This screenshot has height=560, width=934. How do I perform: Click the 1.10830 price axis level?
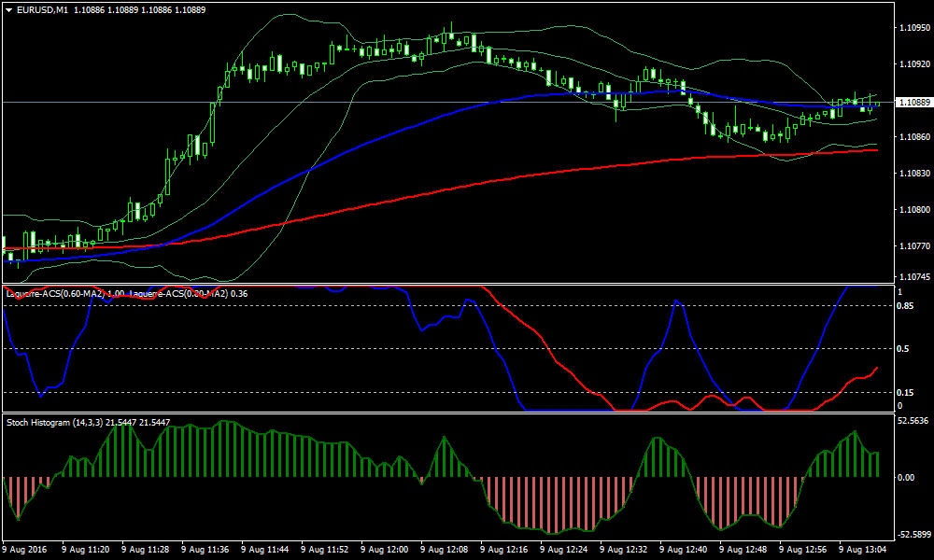click(912, 174)
